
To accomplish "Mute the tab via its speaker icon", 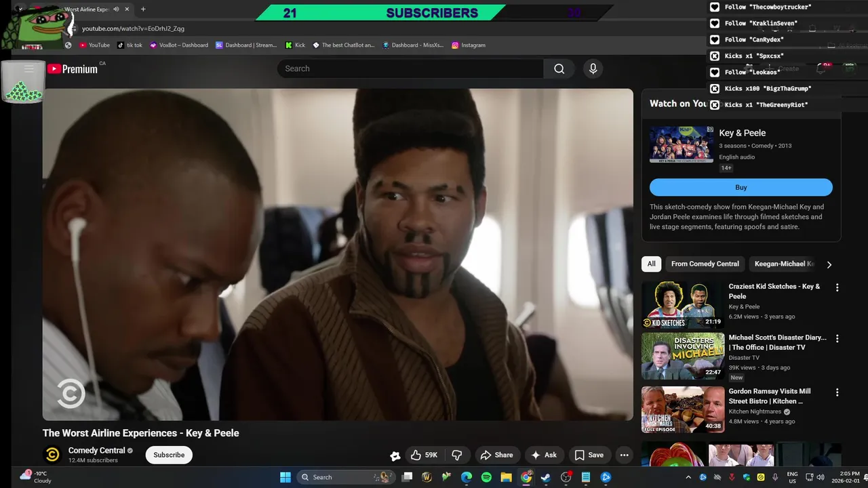I will [116, 9].
